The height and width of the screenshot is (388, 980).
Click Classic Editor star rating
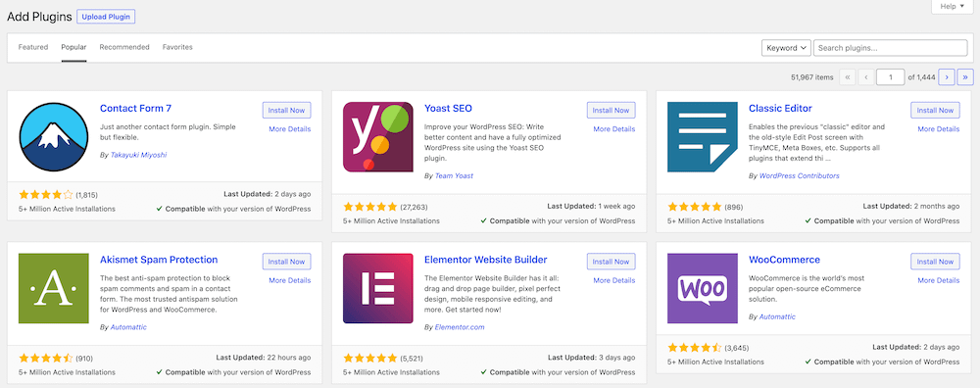(695, 207)
